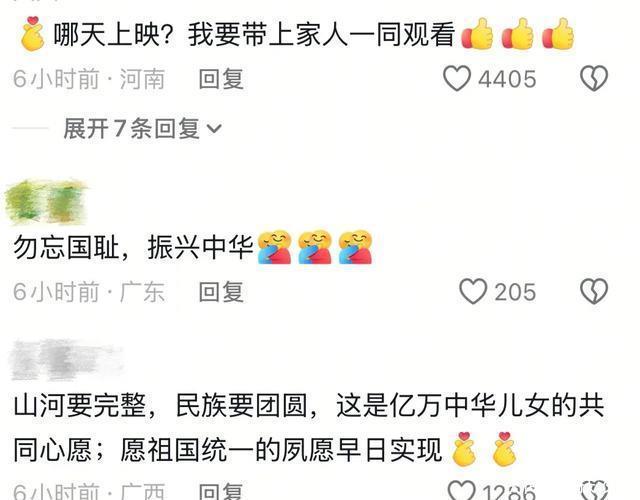This screenshot has height=500, width=640.
Task: Like the Guangdong comment with 205 likes
Action: point(473,291)
